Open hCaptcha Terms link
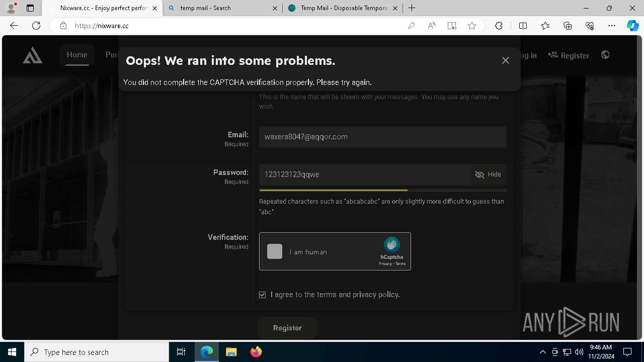This screenshot has height=362, width=644. tap(400, 264)
